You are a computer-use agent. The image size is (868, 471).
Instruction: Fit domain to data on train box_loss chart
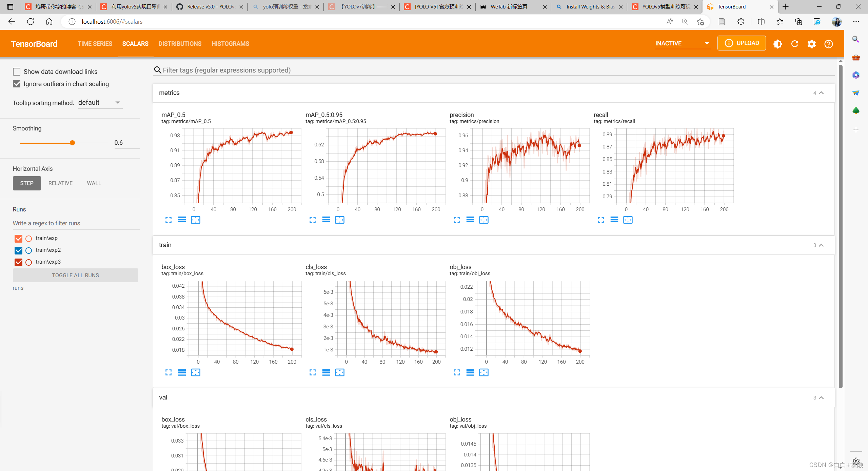(x=196, y=372)
